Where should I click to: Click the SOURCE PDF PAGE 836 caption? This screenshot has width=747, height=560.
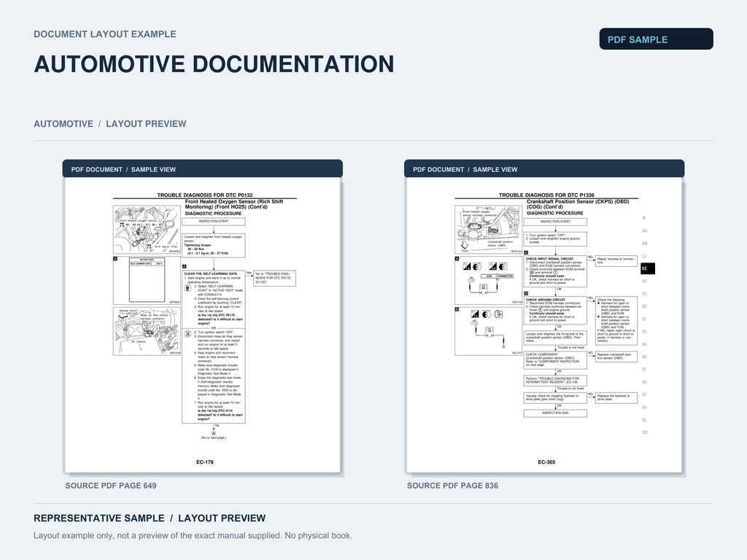coord(452,486)
